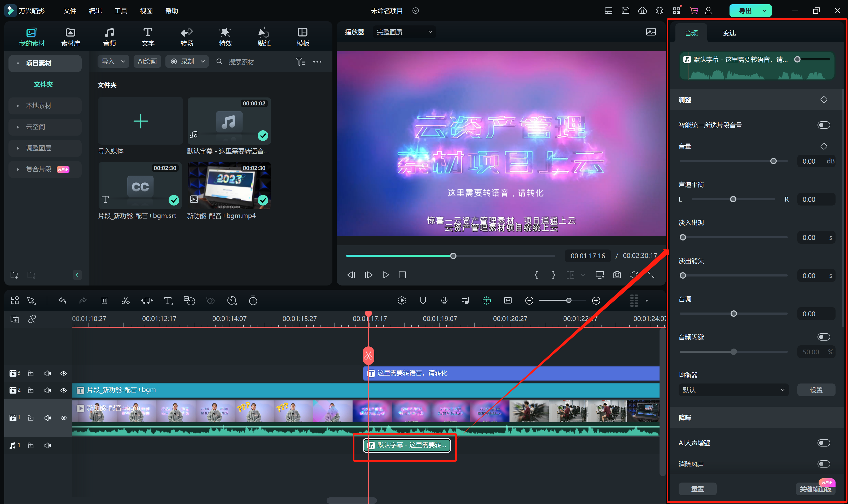This screenshot has width=848, height=504.
Task: Click the 重置 reset button
Action: 697,489
